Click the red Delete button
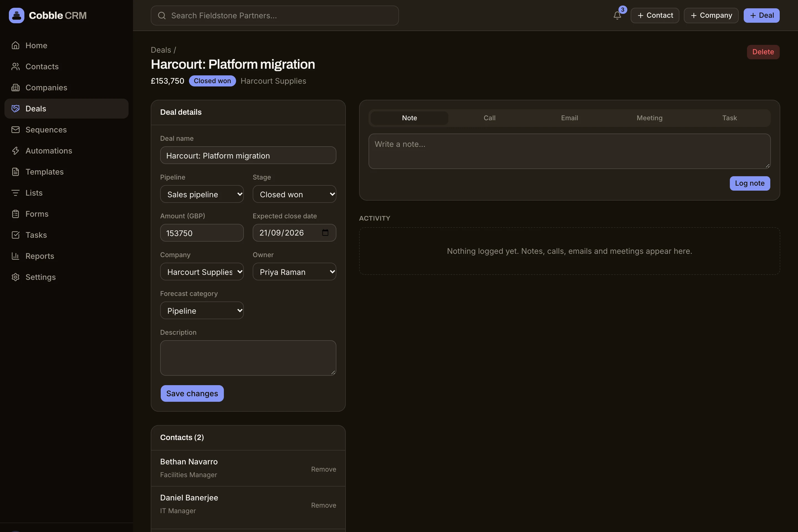798x532 pixels. pyautogui.click(x=763, y=52)
